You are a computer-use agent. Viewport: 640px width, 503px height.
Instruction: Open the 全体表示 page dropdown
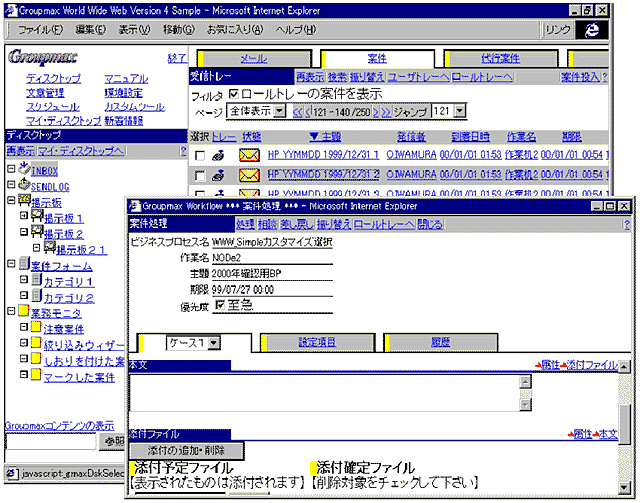coord(280,111)
